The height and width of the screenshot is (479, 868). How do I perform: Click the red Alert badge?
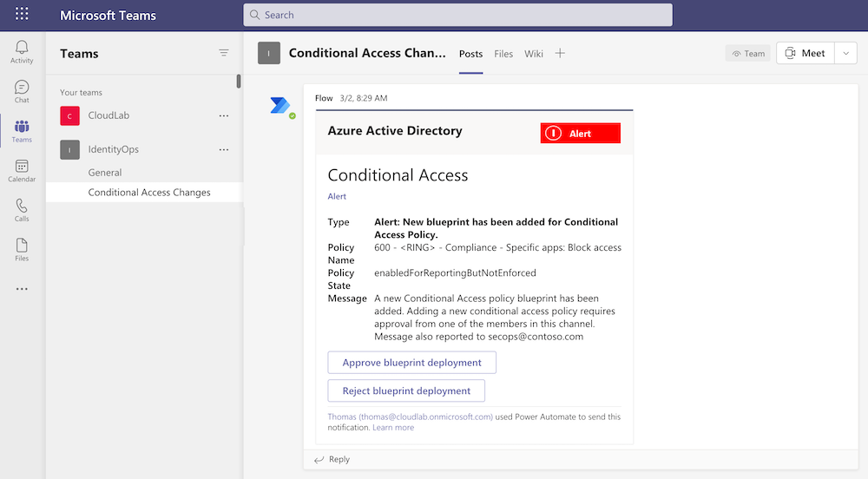[x=580, y=134]
